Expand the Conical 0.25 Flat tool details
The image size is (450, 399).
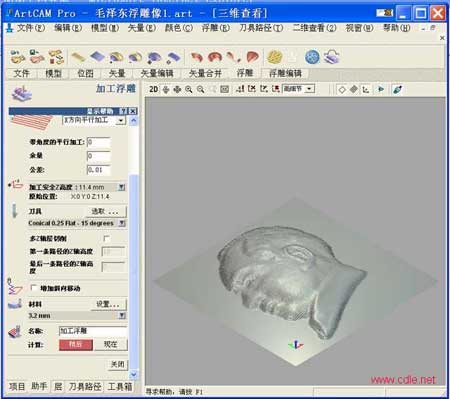pos(122,223)
